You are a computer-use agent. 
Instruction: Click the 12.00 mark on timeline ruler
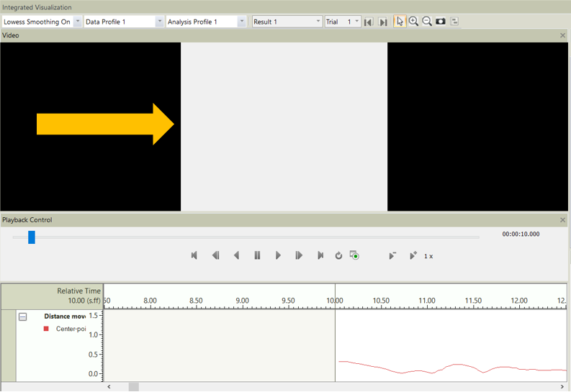[519, 301]
